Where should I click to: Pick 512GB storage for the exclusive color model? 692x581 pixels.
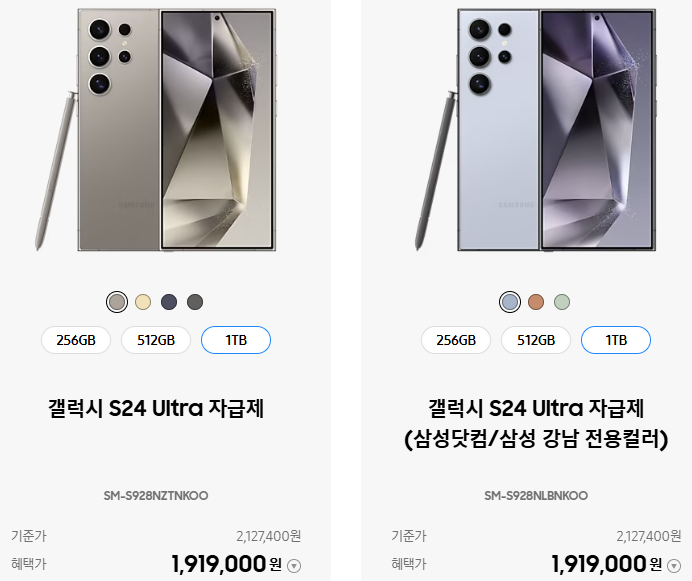536,340
